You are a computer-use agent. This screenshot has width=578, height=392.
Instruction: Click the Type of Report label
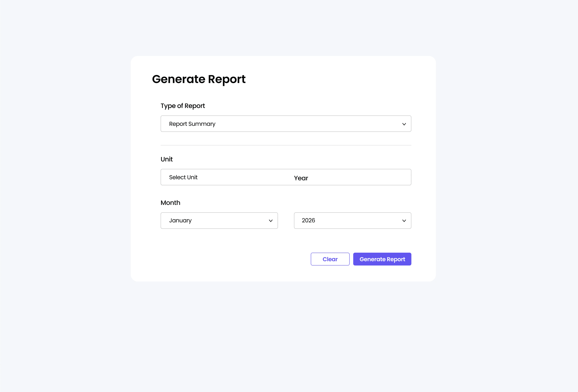183,106
